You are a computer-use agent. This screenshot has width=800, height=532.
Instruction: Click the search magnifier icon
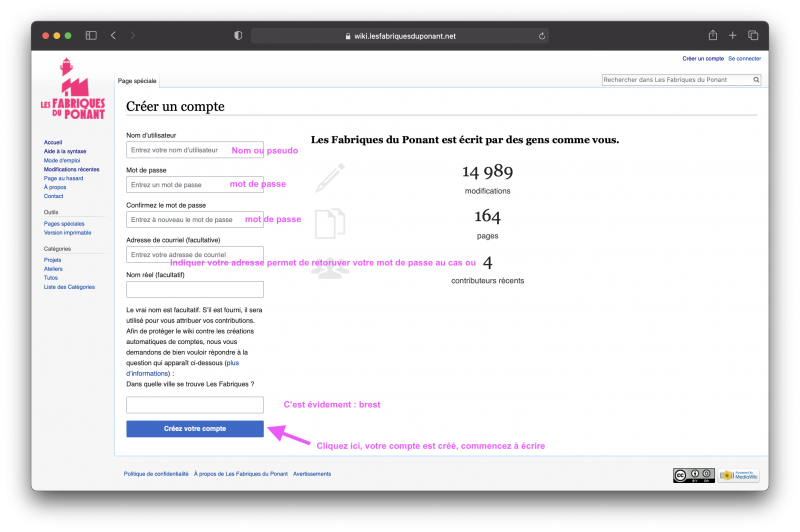756,80
